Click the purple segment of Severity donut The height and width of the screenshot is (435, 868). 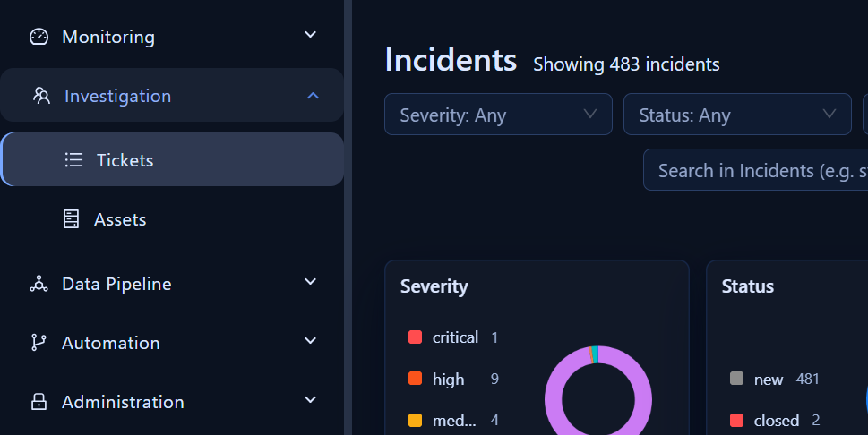click(554, 399)
